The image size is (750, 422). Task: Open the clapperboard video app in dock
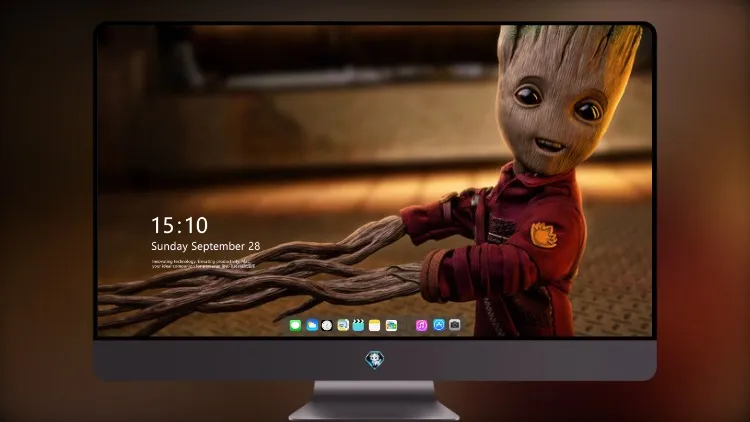click(358, 325)
